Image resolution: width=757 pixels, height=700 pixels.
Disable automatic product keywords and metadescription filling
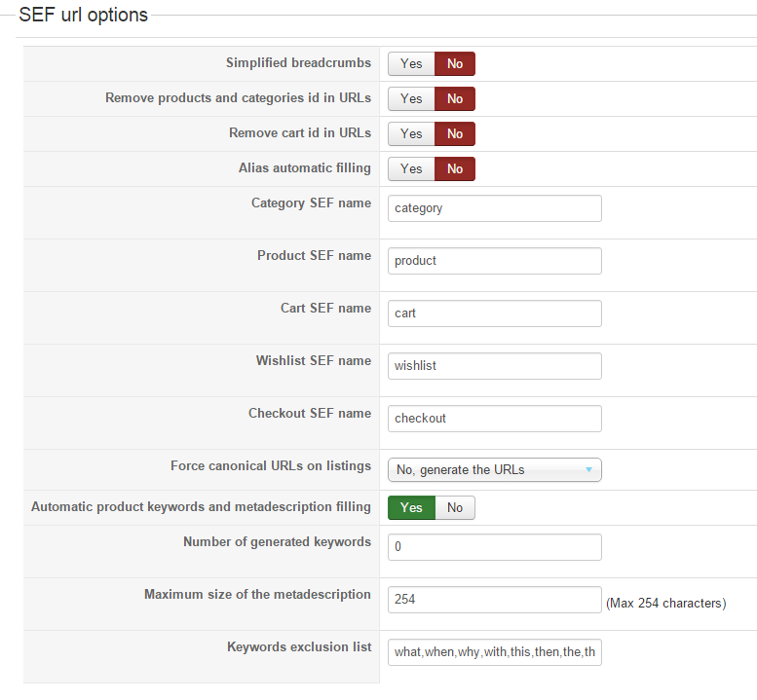point(455,508)
